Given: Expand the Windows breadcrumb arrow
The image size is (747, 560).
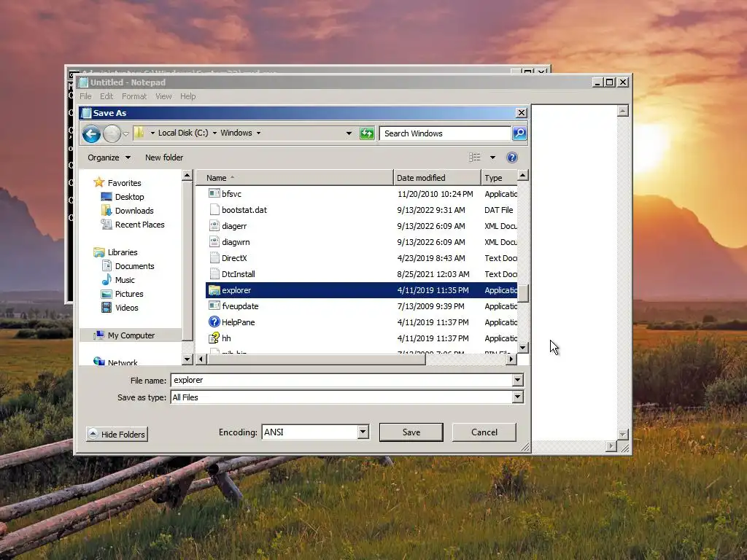Looking at the screenshot, I should point(259,133).
